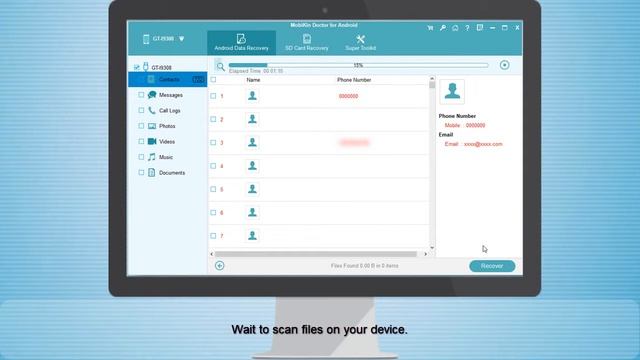Click the blurred phone number in row 3
The image size is (640, 360).
pos(354,142)
